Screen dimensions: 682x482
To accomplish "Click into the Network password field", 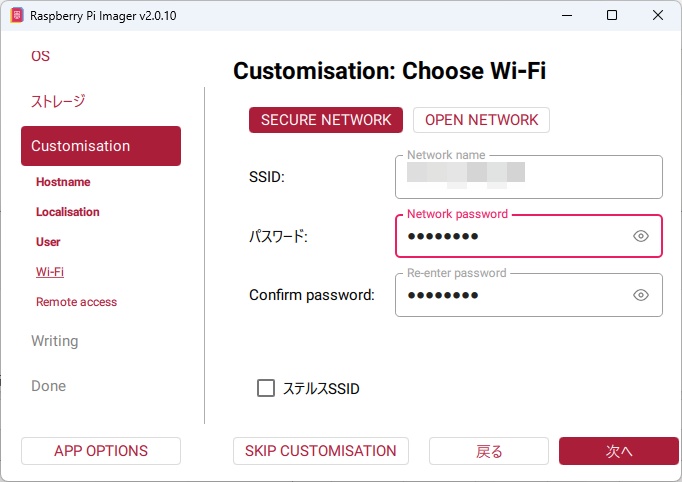I will click(x=513, y=236).
